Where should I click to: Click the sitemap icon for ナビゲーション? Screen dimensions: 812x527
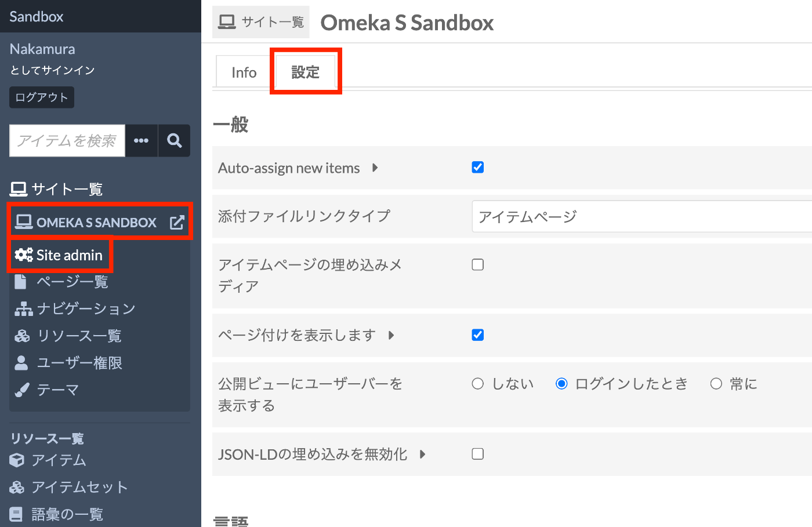click(x=24, y=309)
